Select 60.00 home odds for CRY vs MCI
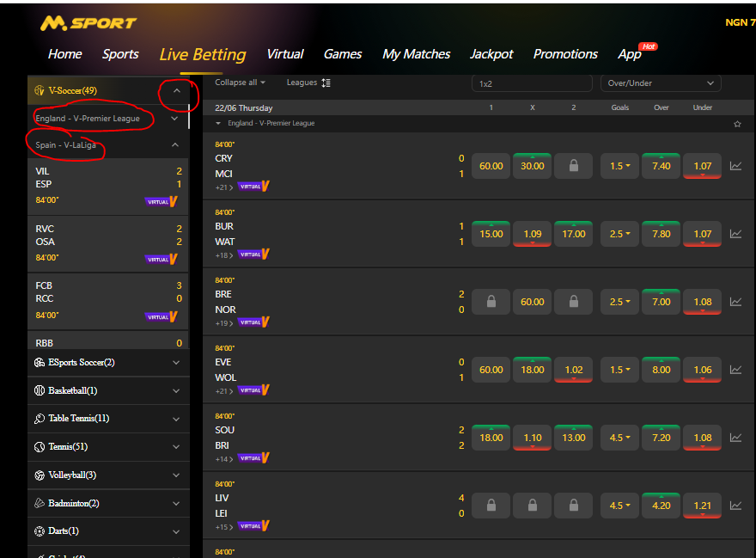The image size is (756, 558). [491, 166]
